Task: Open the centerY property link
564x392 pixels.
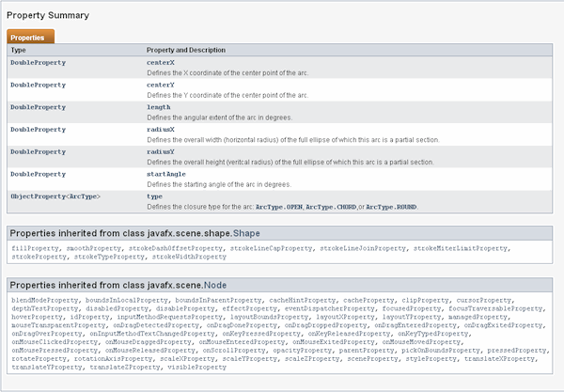Action: [161, 85]
